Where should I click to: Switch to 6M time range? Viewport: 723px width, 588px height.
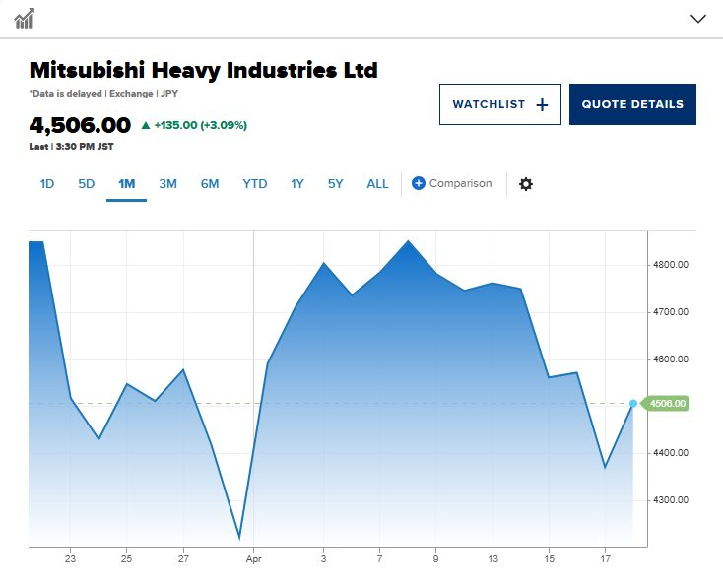pos(210,184)
